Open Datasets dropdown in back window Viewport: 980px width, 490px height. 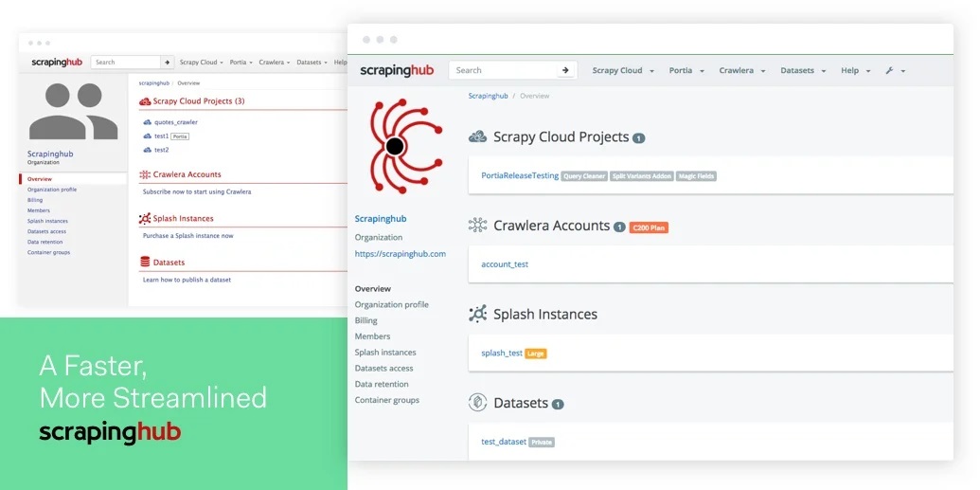coord(312,63)
